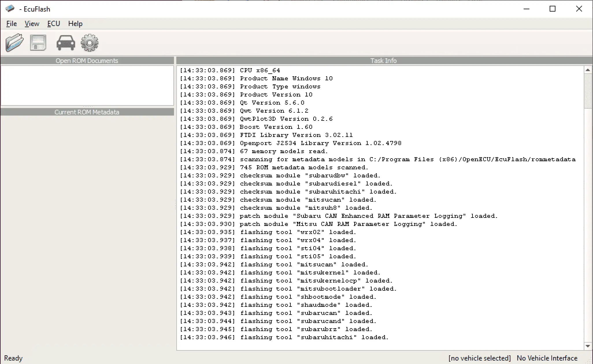Click the Save ROM floppy disk icon
Viewport: 593px width, 364px height.
pos(38,43)
